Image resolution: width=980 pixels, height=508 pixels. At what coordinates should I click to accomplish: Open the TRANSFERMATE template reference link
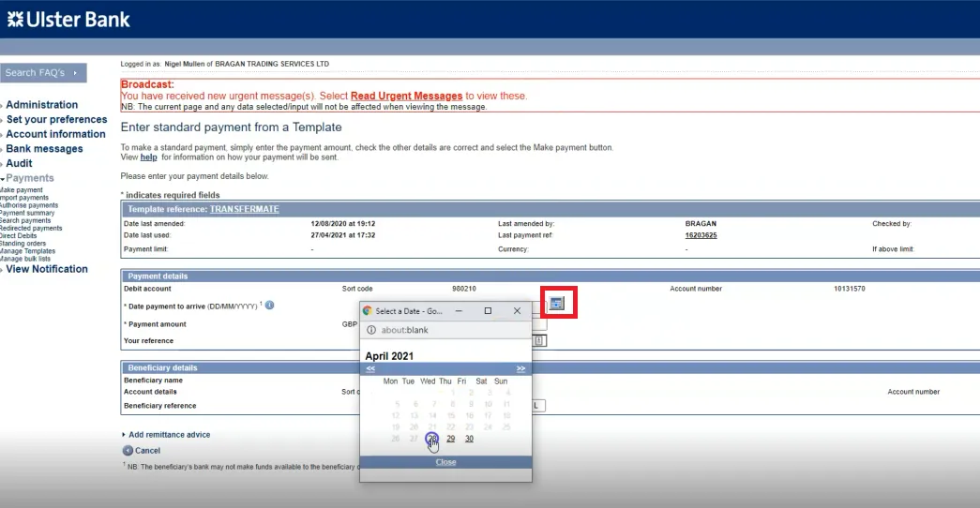[x=245, y=209]
